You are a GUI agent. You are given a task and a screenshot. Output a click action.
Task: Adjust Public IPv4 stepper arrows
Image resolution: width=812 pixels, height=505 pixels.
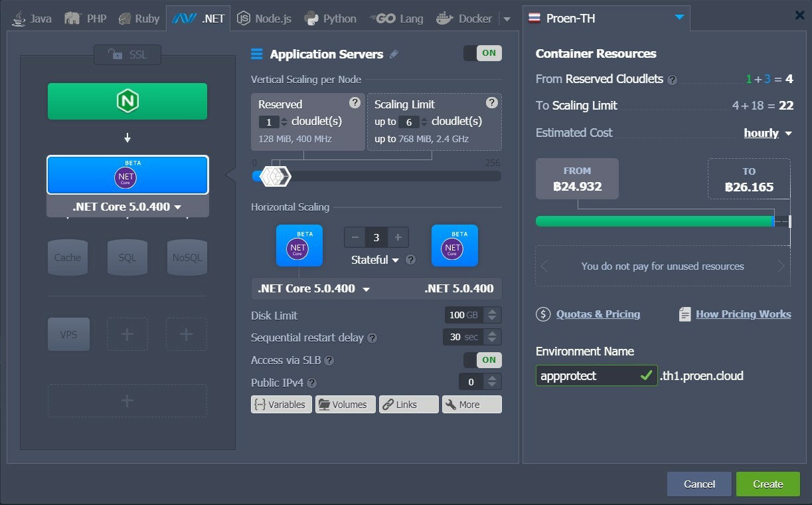[492, 381]
